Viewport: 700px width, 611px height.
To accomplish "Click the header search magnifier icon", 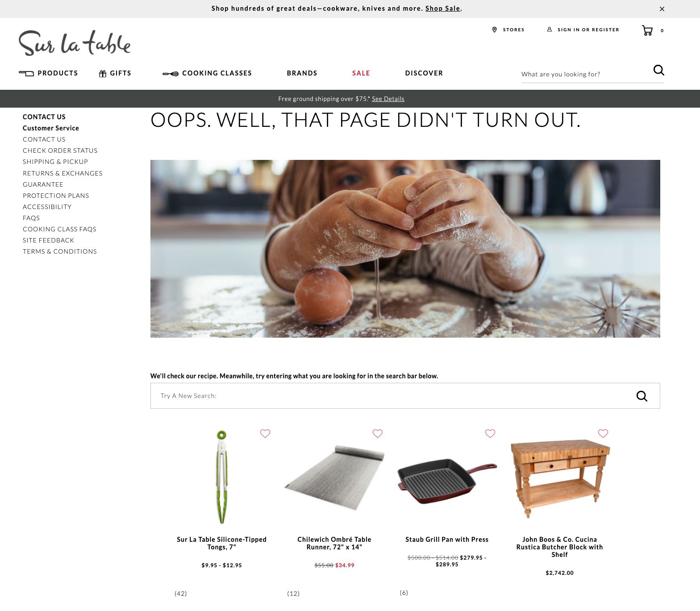I will [658, 70].
